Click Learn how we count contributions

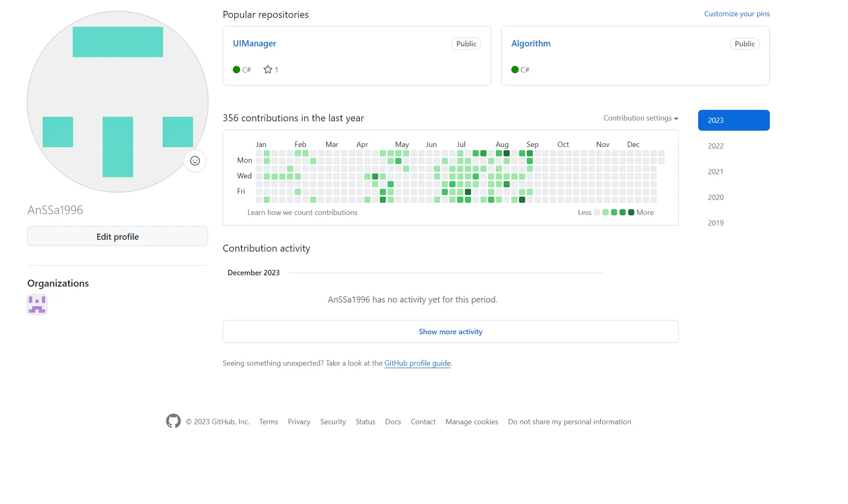(x=302, y=212)
